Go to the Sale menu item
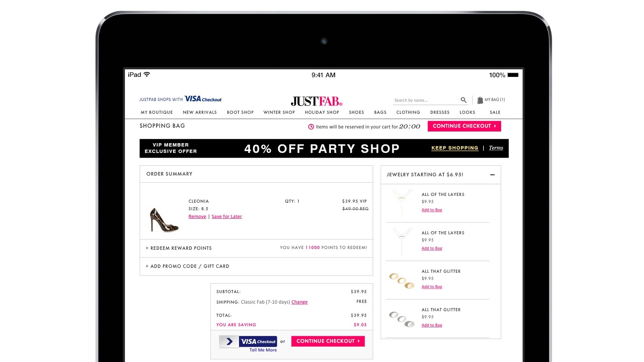 pyautogui.click(x=495, y=113)
